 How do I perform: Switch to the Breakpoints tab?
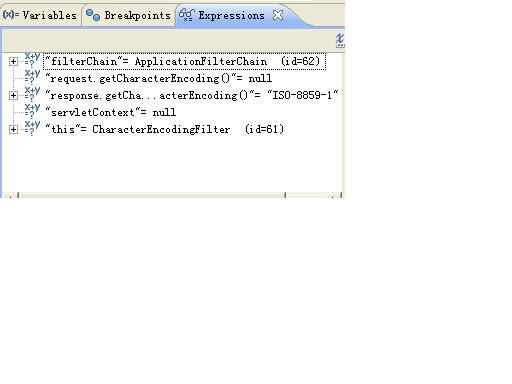click(x=128, y=15)
